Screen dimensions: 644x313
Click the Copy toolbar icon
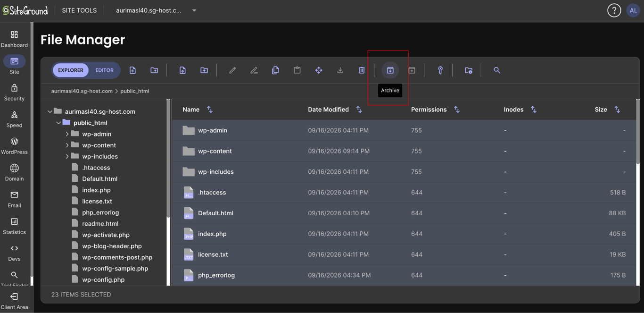point(275,70)
